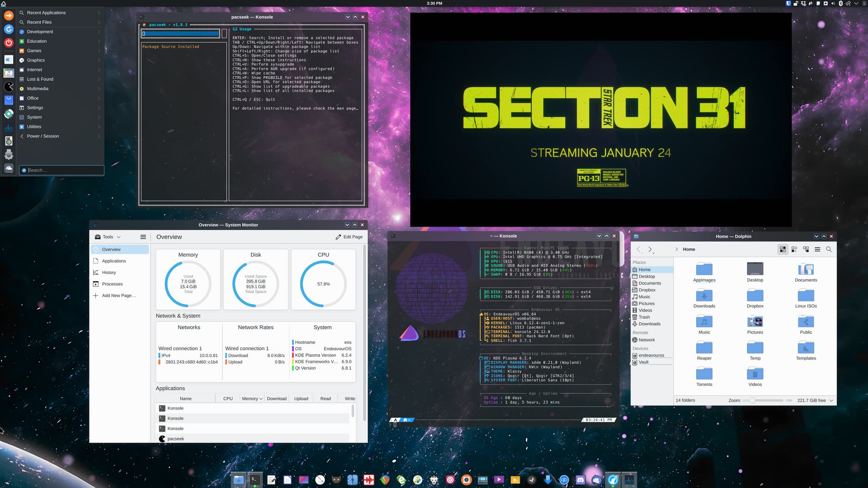Image resolution: width=868 pixels, height=488 pixels.
Task: Expand the Graphics submenu in launcher
Action: tap(60, 60)
